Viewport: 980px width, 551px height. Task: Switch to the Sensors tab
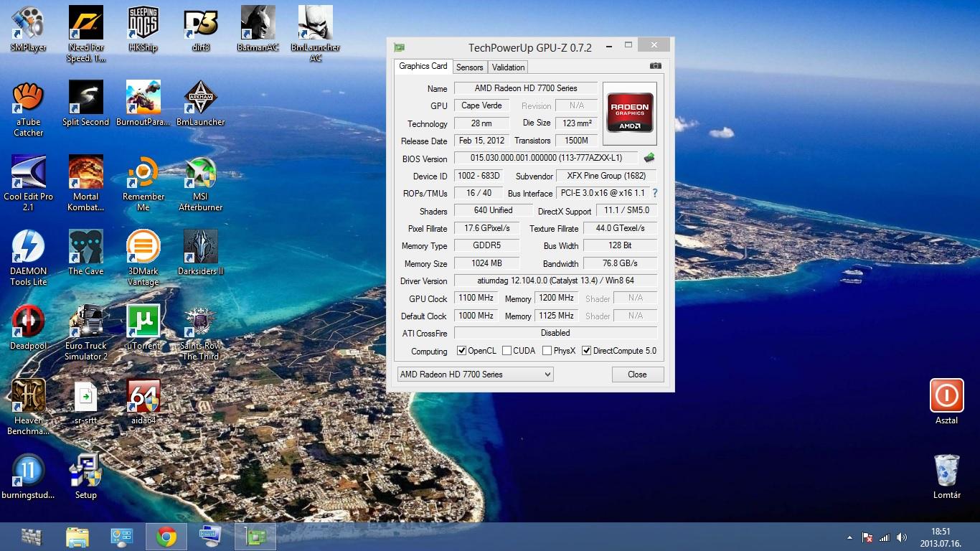(470, 67)
